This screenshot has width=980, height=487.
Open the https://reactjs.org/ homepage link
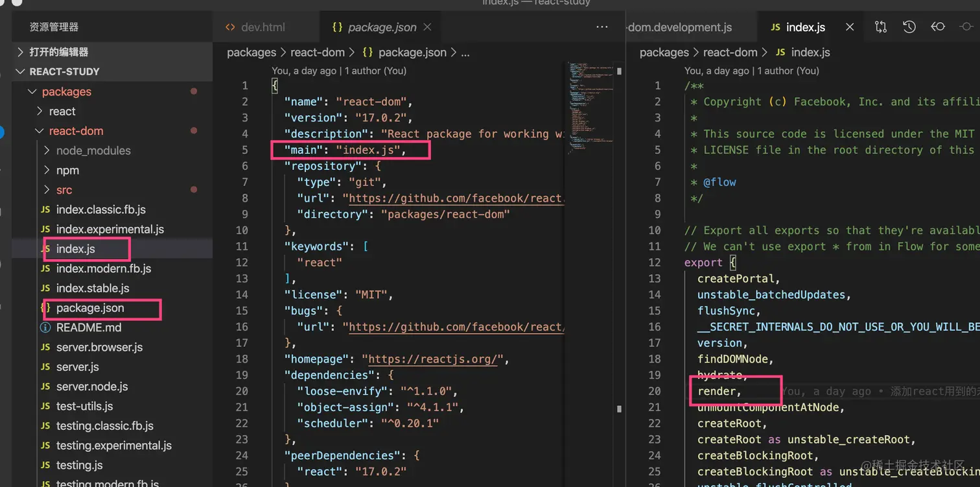434,359
